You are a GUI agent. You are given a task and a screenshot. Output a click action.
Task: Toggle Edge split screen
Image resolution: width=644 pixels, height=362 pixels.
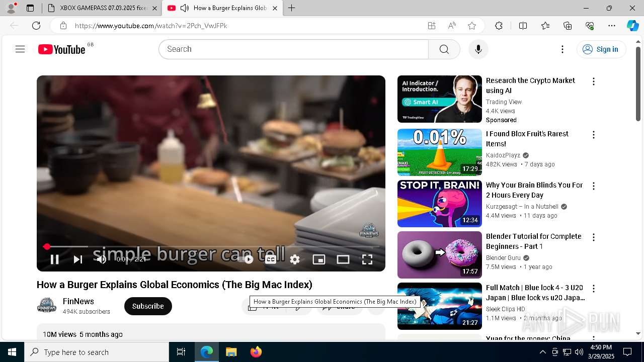523,26
